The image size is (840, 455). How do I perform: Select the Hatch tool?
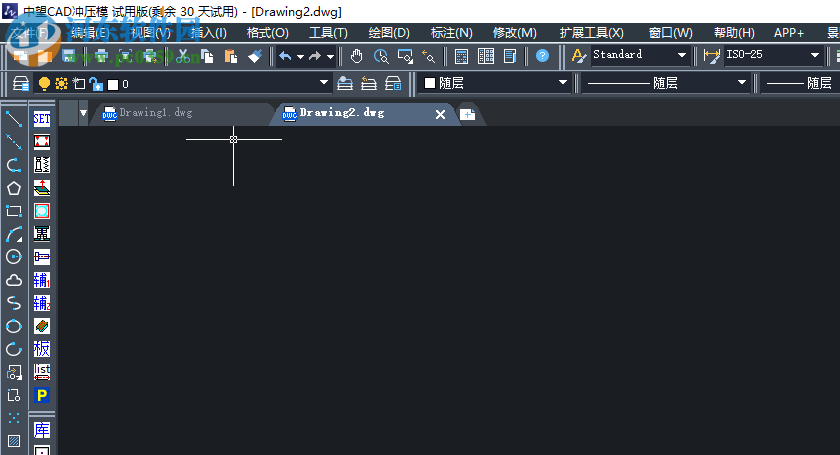[14, 441]
